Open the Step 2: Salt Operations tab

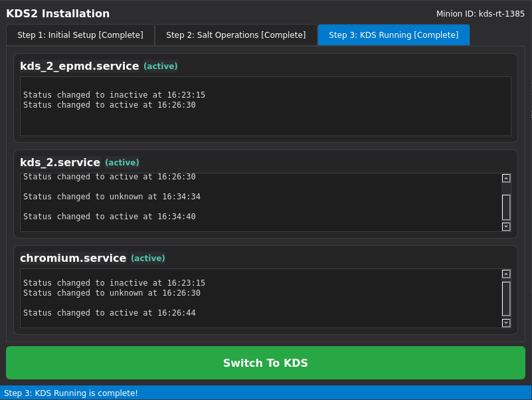point(236,35)
